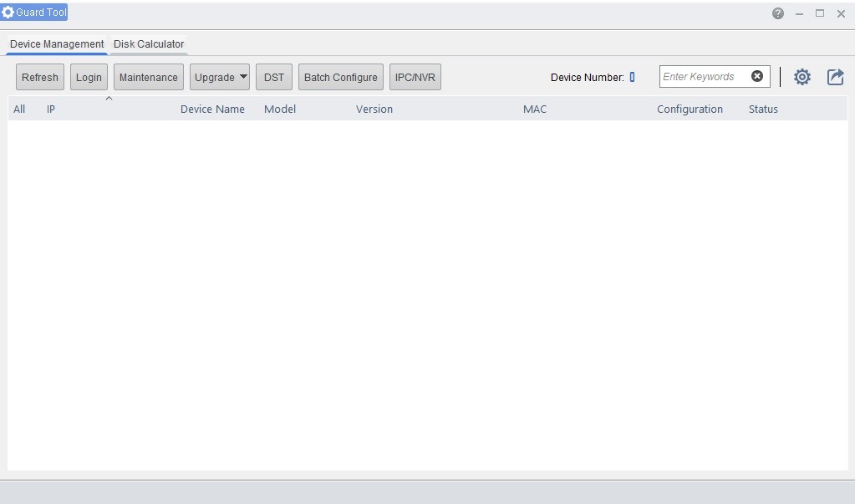Open the Maintenance function
Screen dimensions: 855x504
pyautogui.click(x=148, y=77)
